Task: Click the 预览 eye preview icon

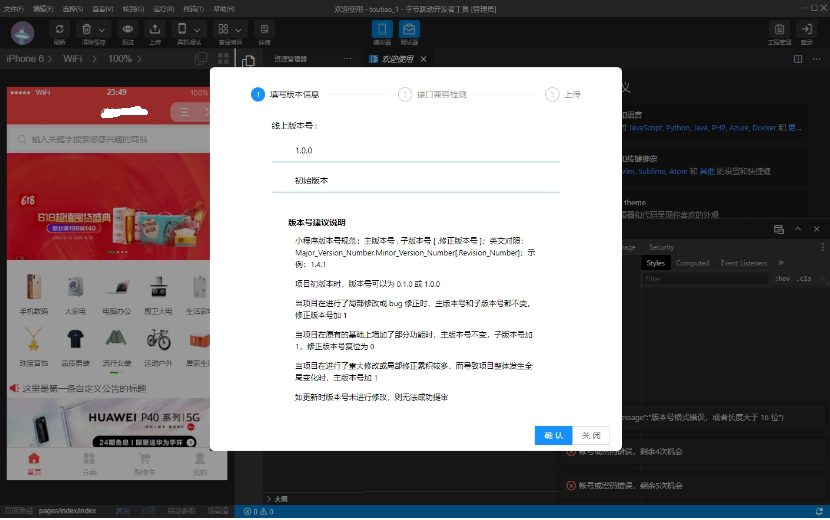Action: click(128, 30)
